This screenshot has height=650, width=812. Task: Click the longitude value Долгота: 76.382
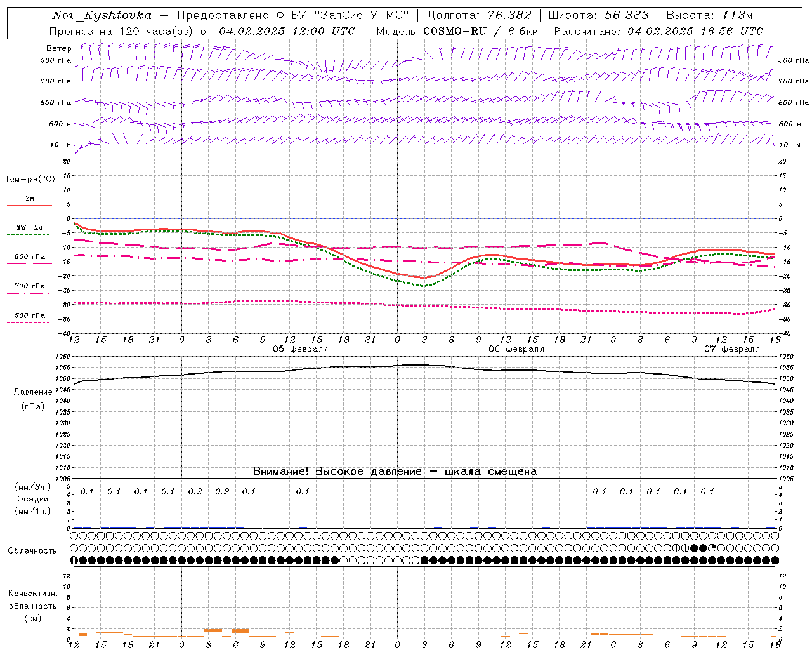(480, 15)
